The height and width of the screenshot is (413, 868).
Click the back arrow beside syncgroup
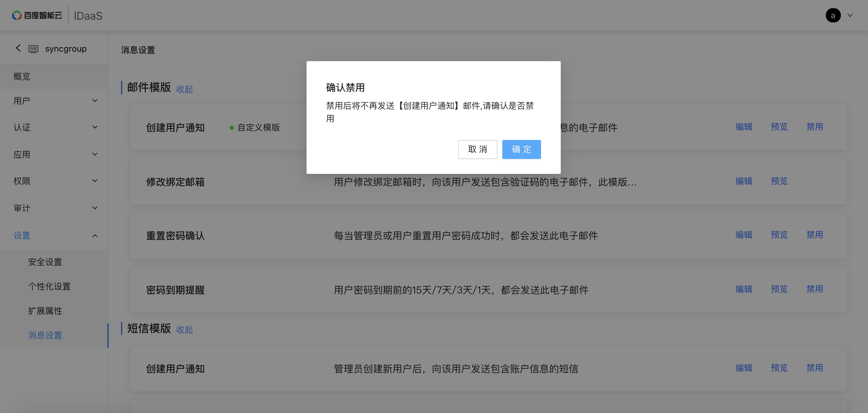[18, 48]
